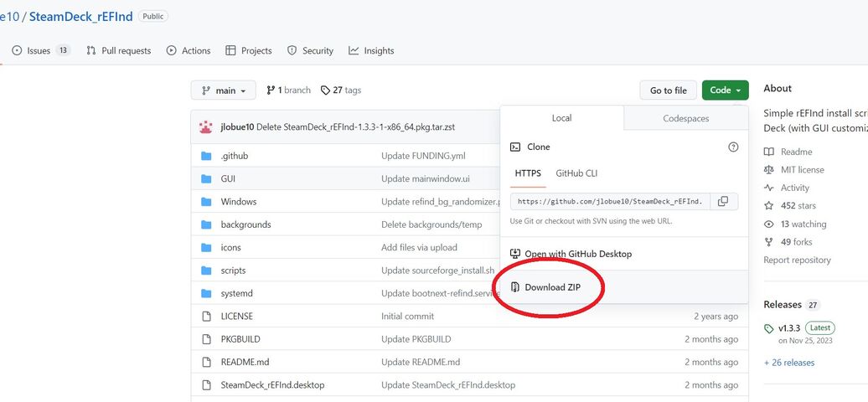Open the LICENSE file
This screenshot has width=868, height=402.
236,317
